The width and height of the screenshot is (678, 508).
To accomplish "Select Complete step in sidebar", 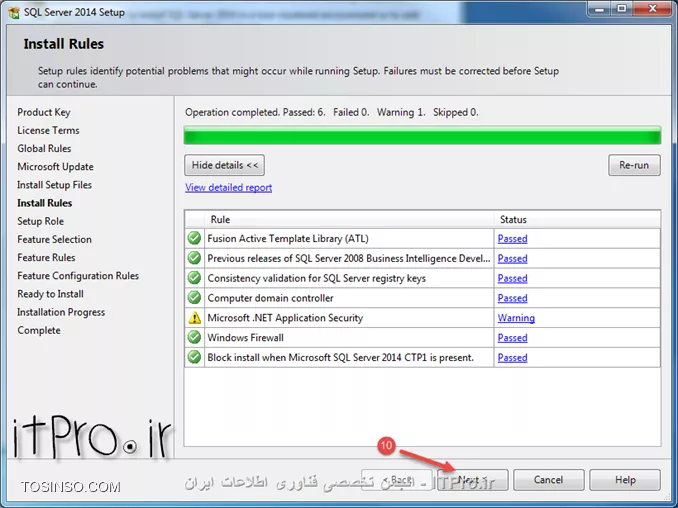I will click(39, 330).
